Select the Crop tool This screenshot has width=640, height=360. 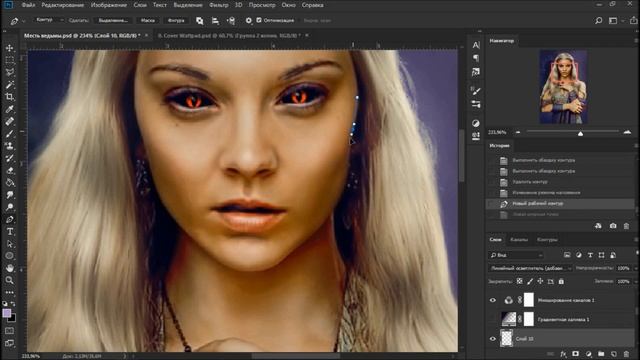pos(9,97)
